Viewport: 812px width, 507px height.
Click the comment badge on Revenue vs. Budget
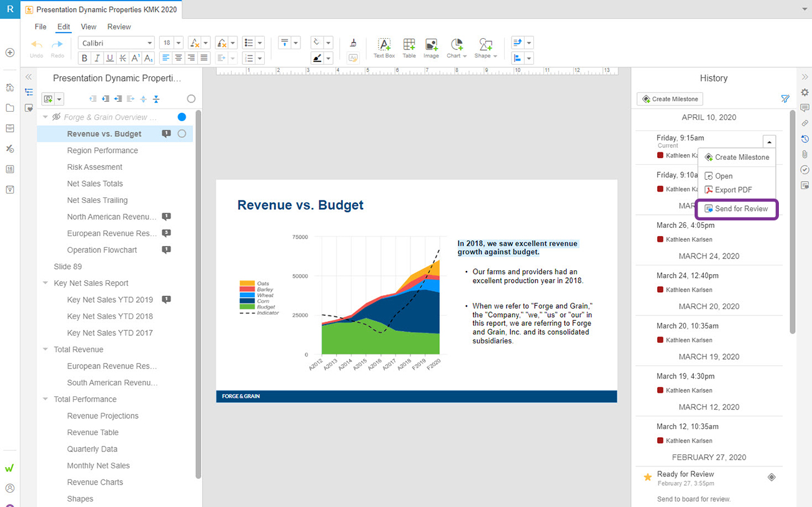(x=166, y=134)
